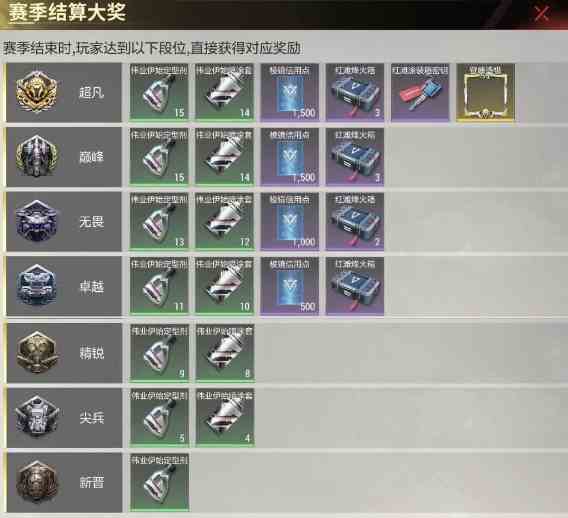The height and width of the screenshot is (518, 568).
Task: Open the red and blue key reward
Action: (x=420, y=93)
